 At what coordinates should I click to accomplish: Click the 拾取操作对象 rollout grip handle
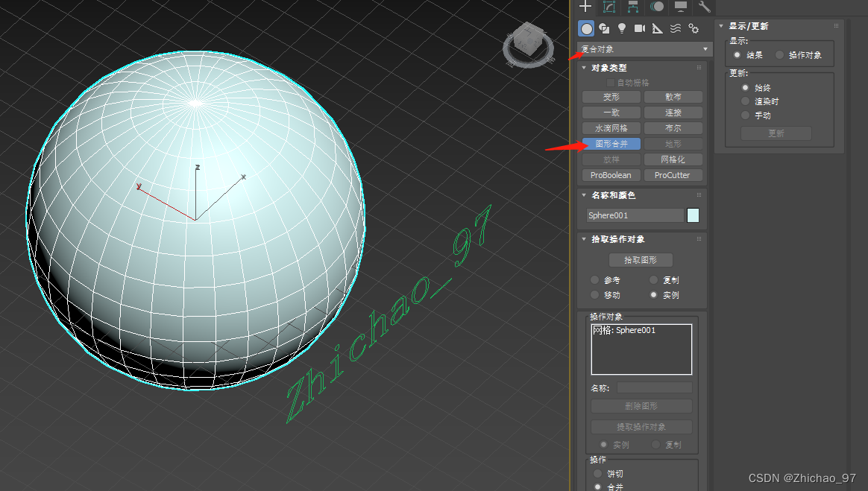click(x=699, y=239)
